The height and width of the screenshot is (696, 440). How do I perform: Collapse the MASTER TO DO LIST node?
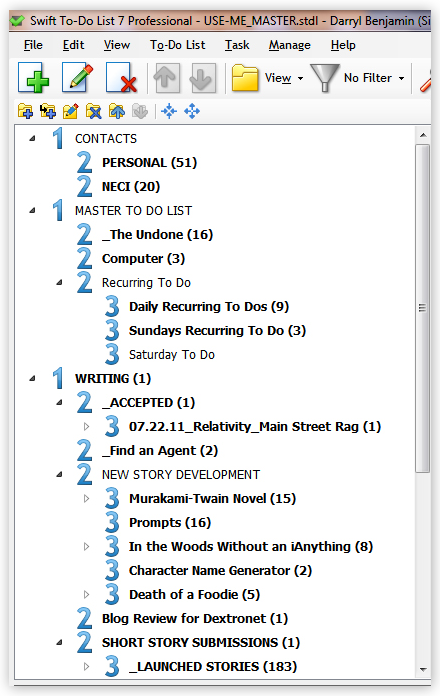32,210
